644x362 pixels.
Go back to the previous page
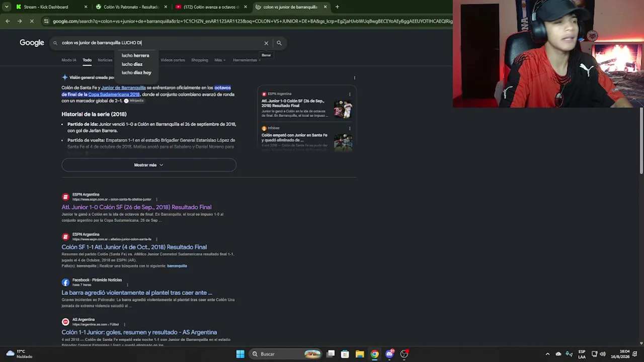(x=8, y=21)
